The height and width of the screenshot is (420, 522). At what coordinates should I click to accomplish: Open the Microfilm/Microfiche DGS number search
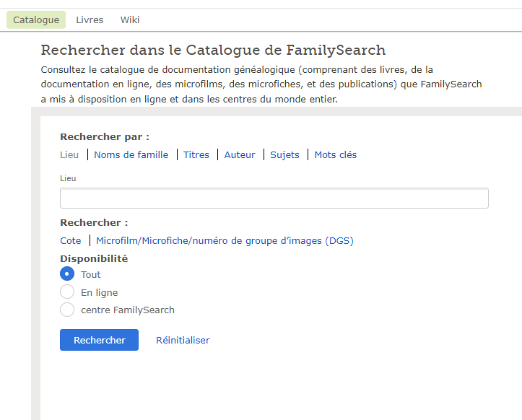tap(225, 240)
